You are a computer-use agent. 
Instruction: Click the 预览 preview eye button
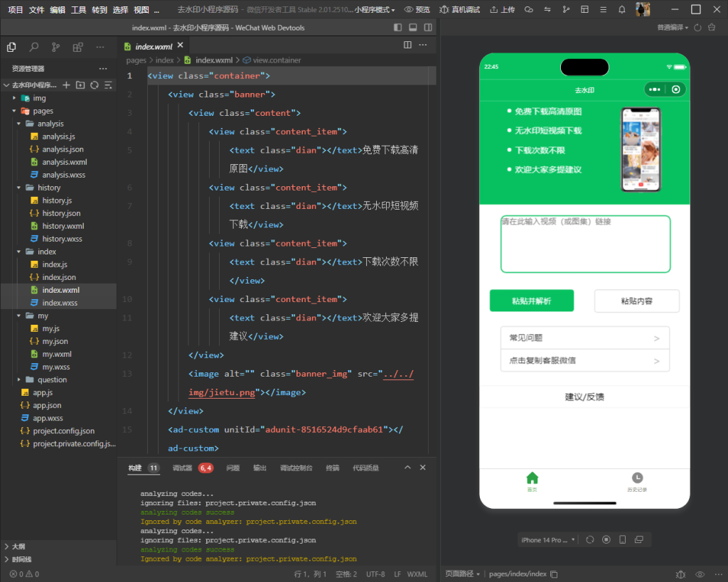pyautogui.click(x=417, y=9)
